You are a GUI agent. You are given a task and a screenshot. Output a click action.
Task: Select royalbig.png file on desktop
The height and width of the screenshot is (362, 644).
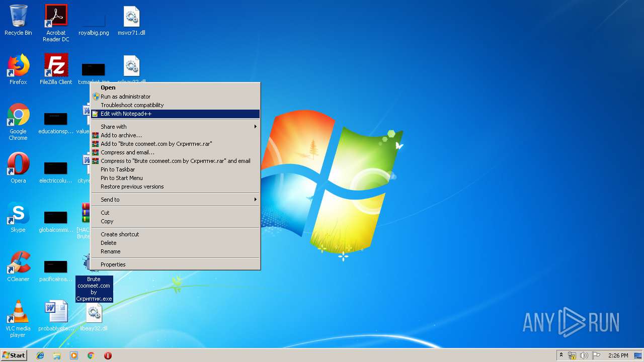click(x=94, y=21)
